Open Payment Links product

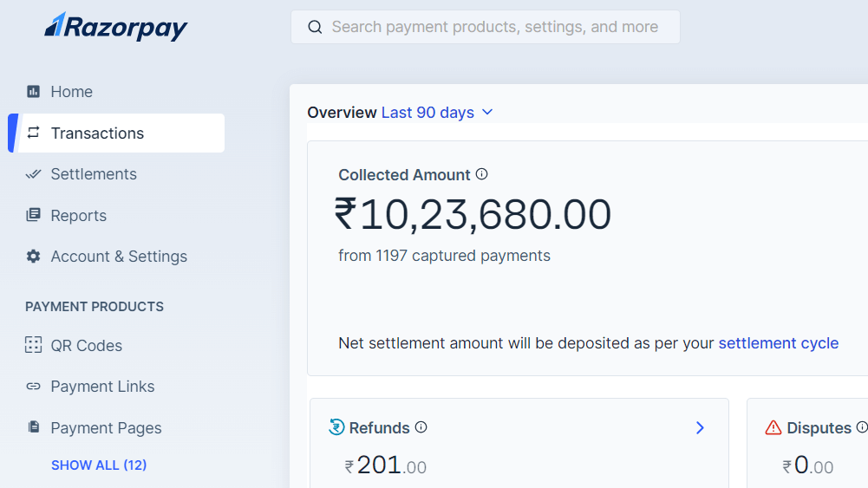point(102,387)
